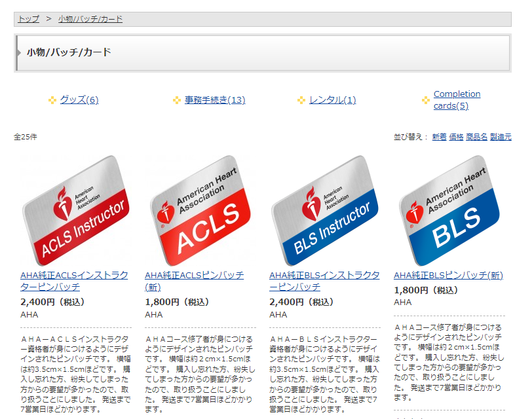The image size is (532, 419).
Task: Open the レンタル(1) subcategory
Action: pos(333,100)
